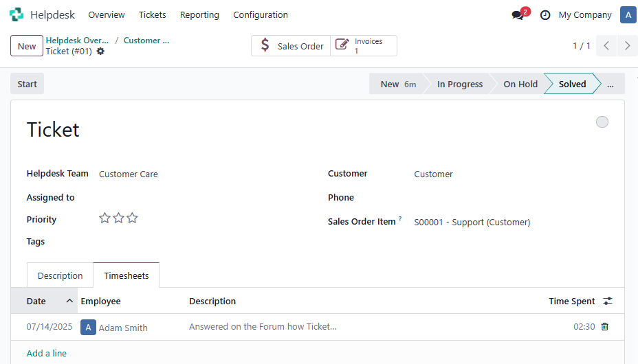The height and width of the screenshot is (364, 638).
Task: Click the Start timer button
Action: (27, 84)
